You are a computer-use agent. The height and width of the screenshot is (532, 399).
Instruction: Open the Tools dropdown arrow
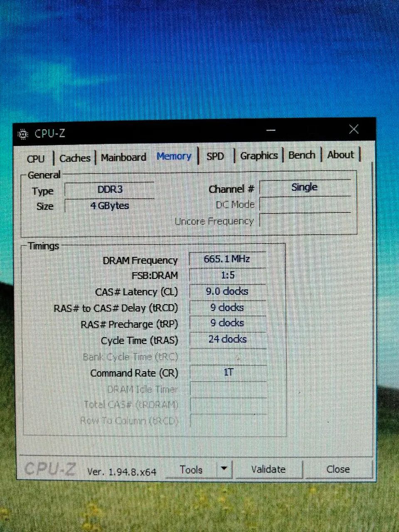click(x=224, y=469)
